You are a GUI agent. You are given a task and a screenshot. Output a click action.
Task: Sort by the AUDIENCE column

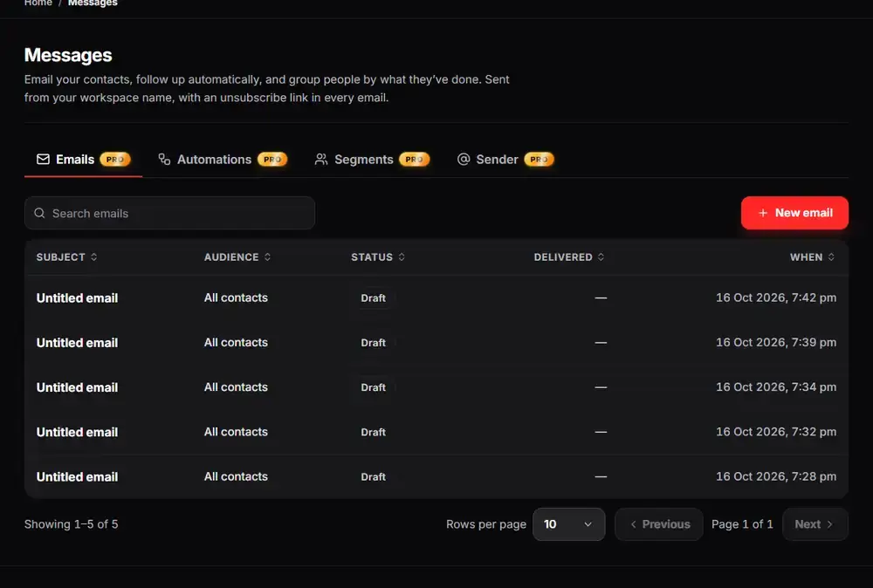click(x=237, y=257)
